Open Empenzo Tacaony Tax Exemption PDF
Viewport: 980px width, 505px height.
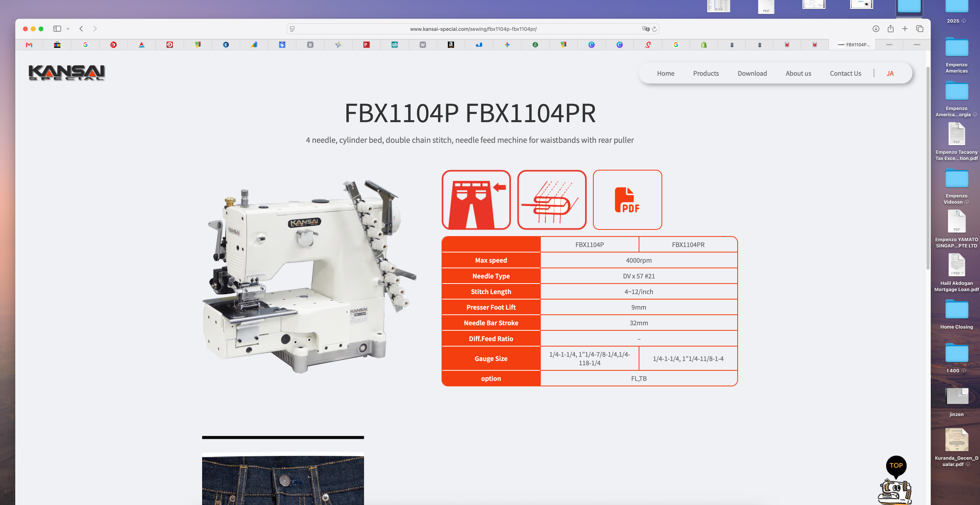click(956, 142)
